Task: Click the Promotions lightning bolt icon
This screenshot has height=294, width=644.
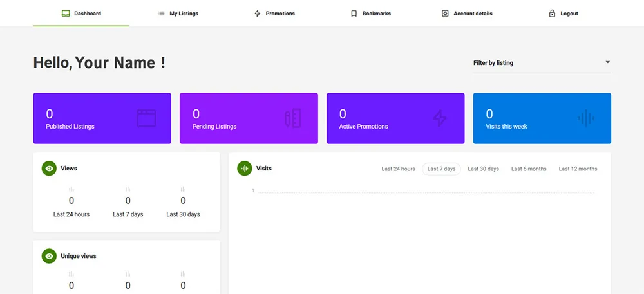Action: [x=258, y=14]
